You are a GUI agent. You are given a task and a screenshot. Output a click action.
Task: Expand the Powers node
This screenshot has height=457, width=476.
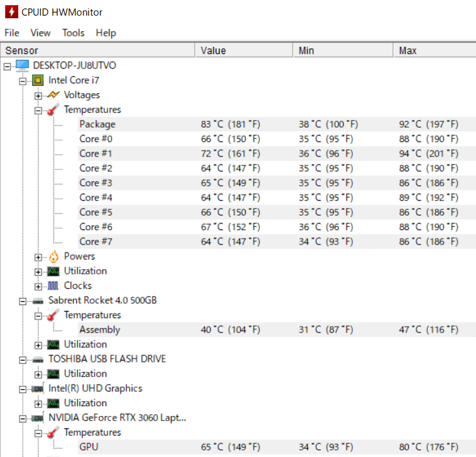pyautogui.click(x=38, y=258)
